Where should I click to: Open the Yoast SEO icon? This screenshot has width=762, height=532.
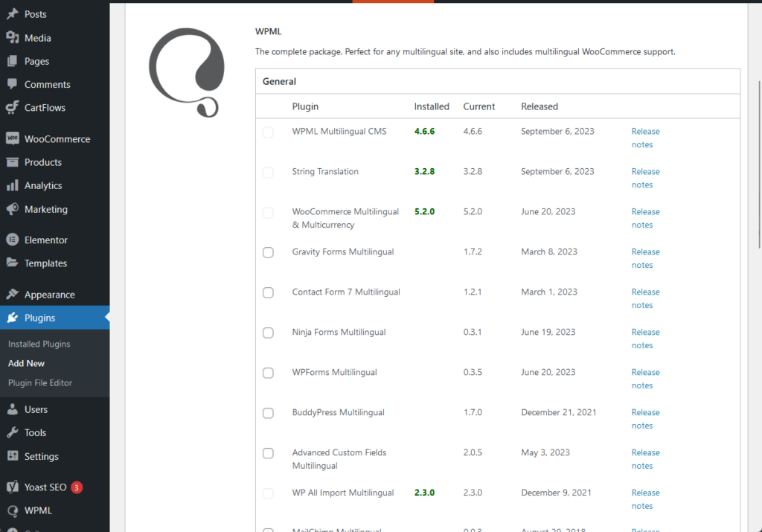pos(13,487)
